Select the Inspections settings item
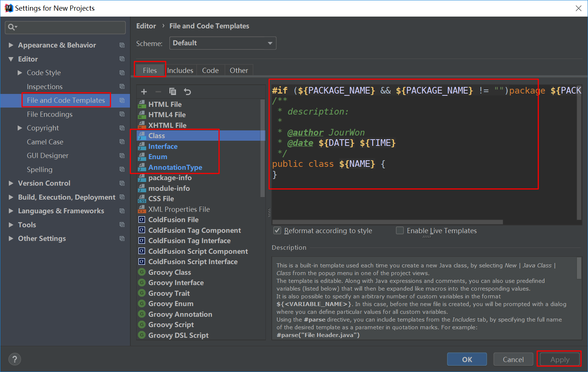This screenshot has width=588, height=372. pos(45,87)
